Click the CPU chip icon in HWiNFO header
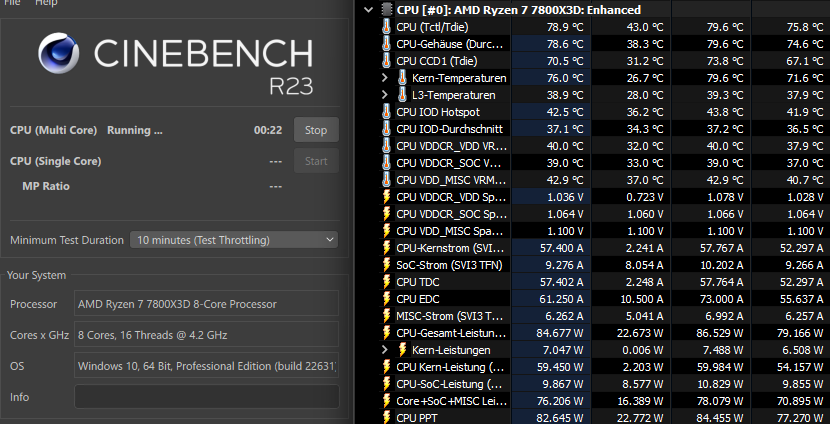The height and width of the screenshot is (424, 830). [x=387, y=10]
